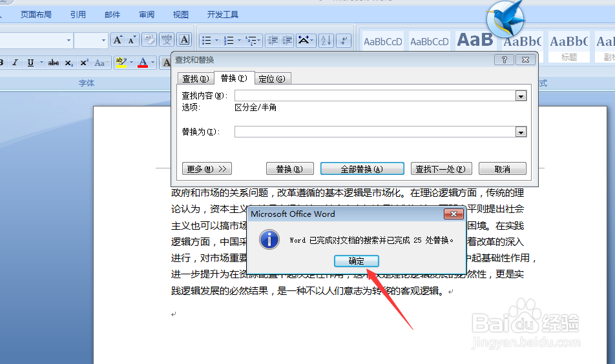615x364 pixels.
Task: Open font color dropdown arrow
Action: [153, 63]
